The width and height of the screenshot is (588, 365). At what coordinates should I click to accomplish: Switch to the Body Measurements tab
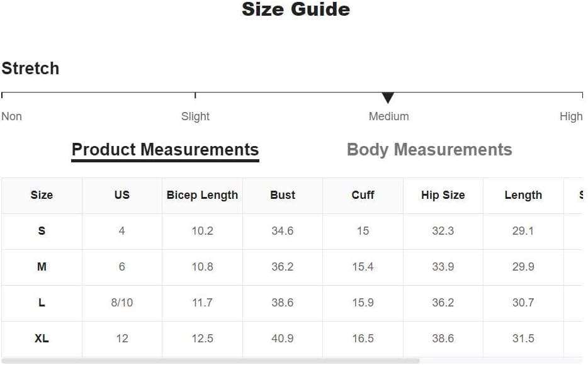[x=429, y=150]
